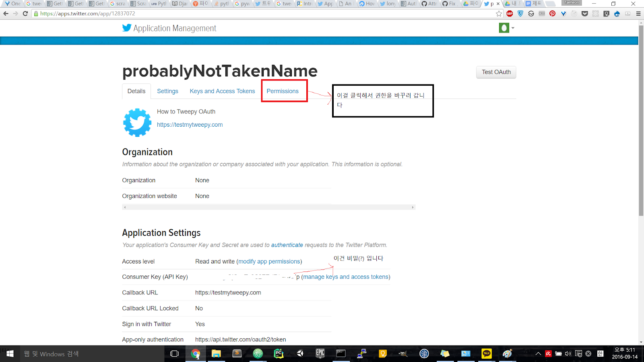644x362 pixels.
Task: Click the Application Management heading link
Action: 175,28
